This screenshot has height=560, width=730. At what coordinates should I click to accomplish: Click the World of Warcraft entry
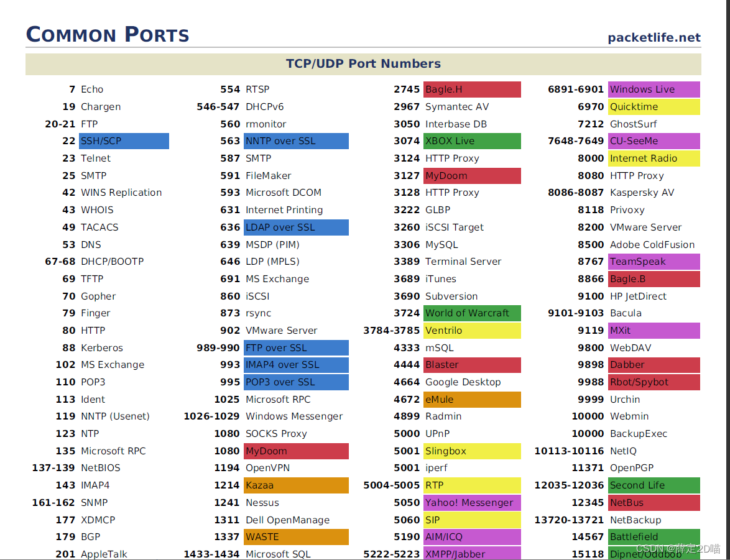tap(472, 313)
